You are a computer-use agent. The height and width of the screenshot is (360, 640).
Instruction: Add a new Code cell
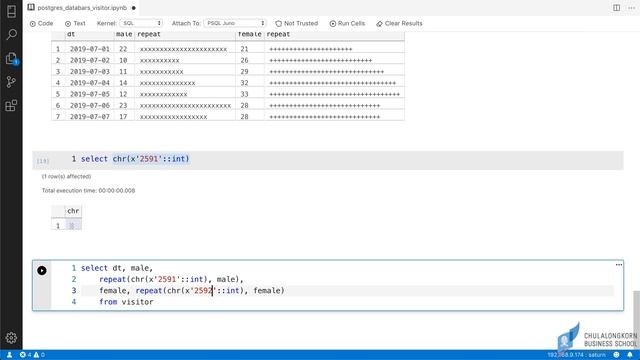click(42, 23)
